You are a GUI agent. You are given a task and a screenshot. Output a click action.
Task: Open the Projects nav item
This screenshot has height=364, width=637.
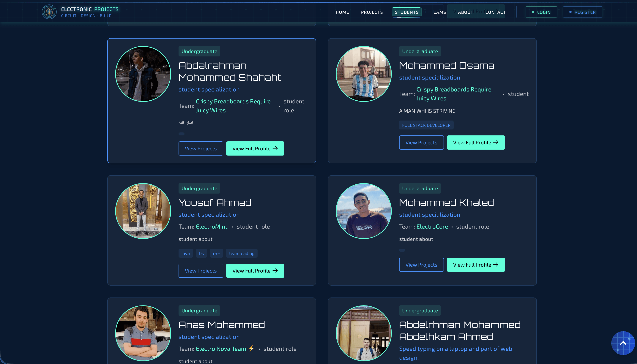(372, 12)
